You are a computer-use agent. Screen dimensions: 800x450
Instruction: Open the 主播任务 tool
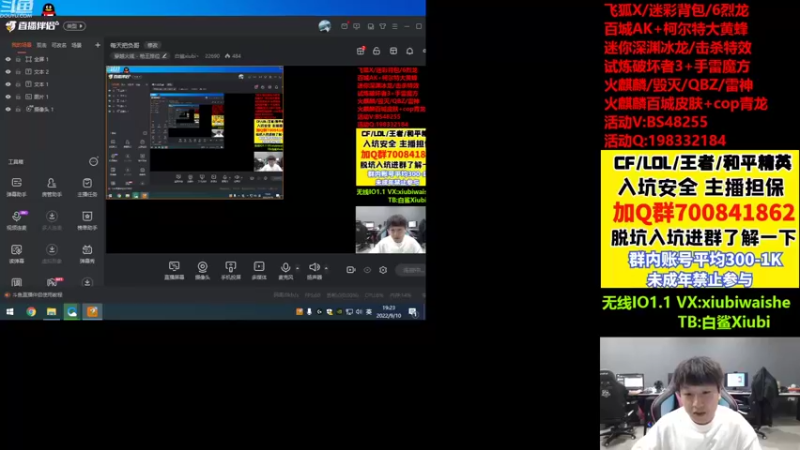pyautogui.click(x=87, y=187)
